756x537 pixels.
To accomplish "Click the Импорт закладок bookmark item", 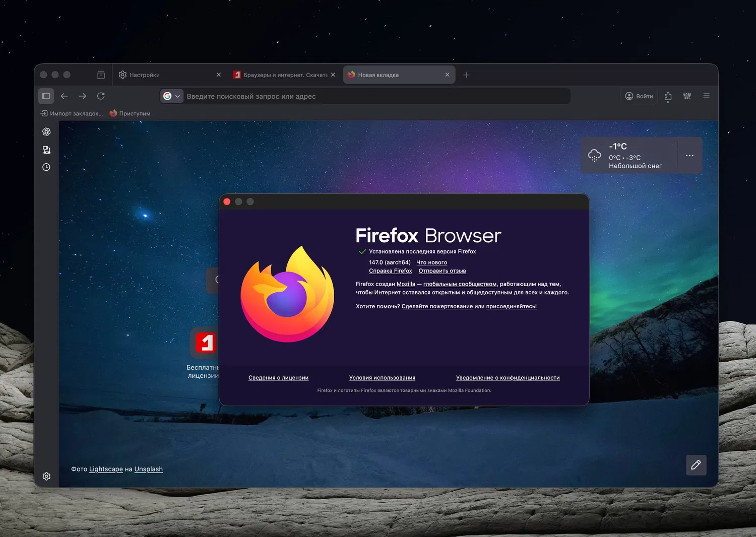I will [72, 113].
